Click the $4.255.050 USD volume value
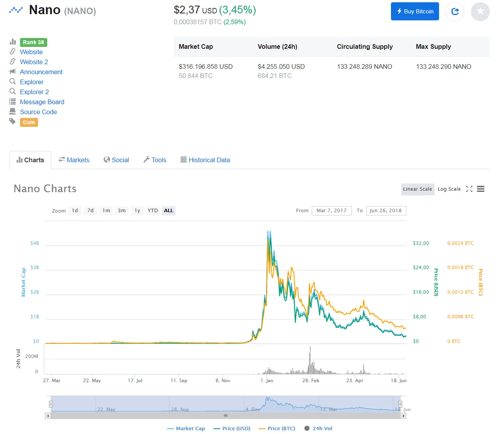Image resolution: width=504 pixels, height=434 pixels. 281,67
